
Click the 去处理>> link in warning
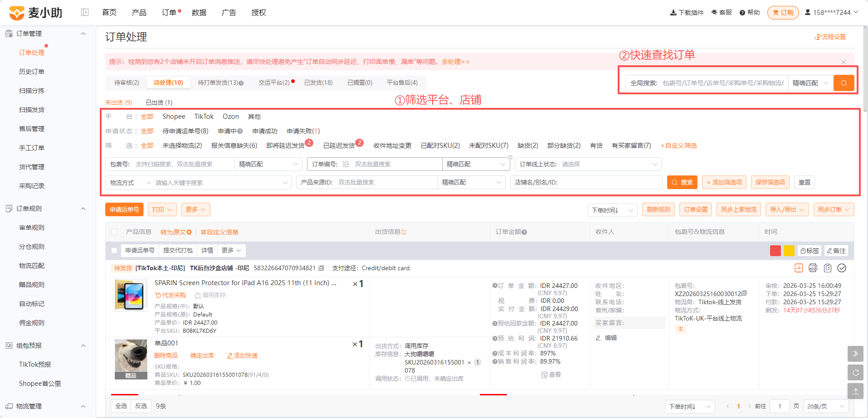click(x=455, y=62)
